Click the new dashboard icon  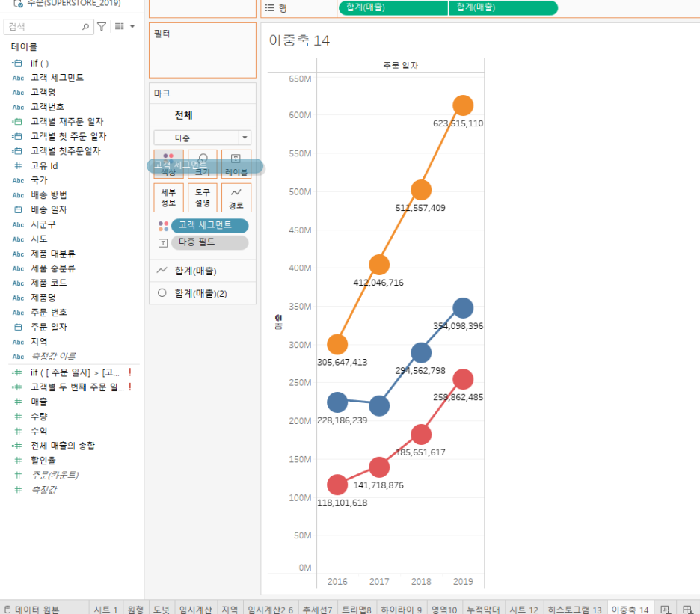pos(688,609)
